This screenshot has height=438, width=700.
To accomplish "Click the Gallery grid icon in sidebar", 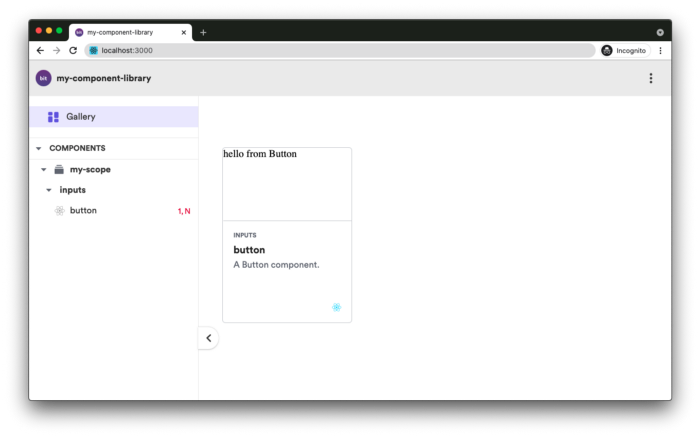I will point(53,117).
